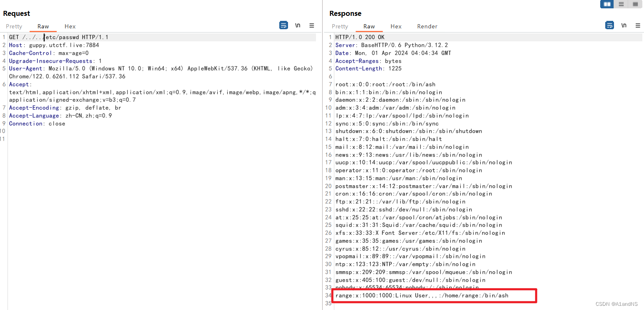Click root:x:0:0 passwd entry
The image size is (644, 310).
click(386, 85)
